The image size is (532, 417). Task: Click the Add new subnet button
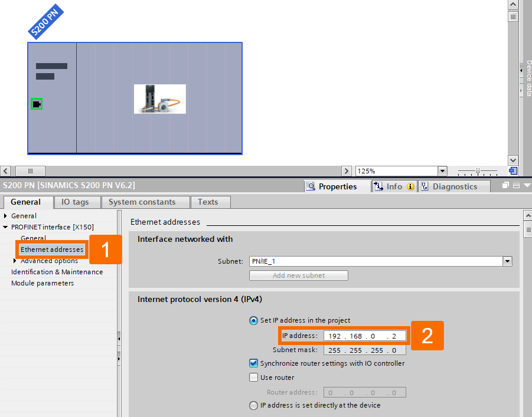coord(298,275)
